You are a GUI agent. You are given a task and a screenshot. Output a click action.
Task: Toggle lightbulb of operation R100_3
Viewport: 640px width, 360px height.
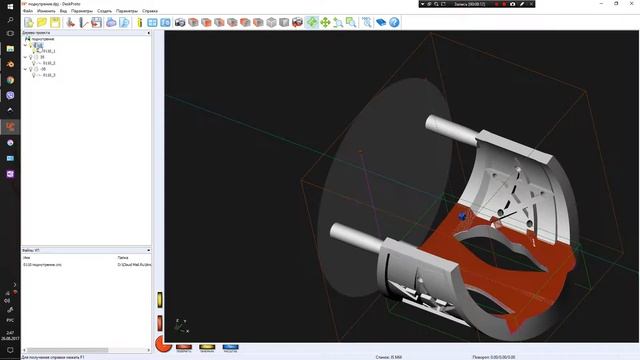click(34, 76)
